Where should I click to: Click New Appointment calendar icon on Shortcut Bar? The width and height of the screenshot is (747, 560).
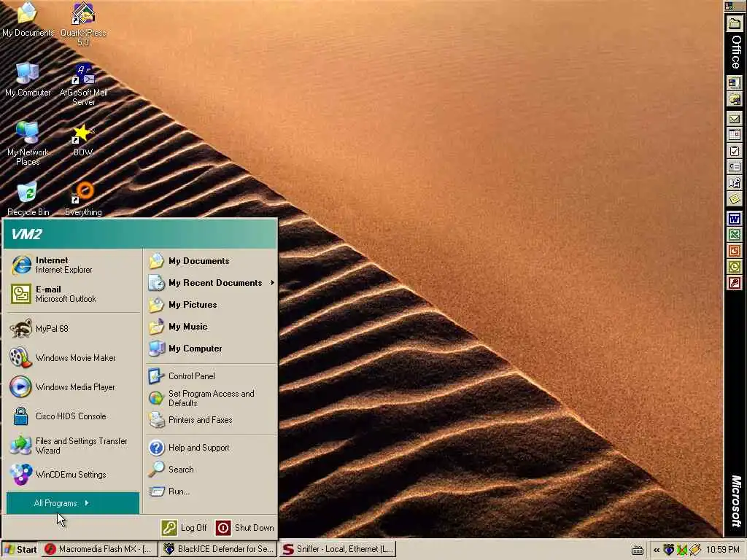click(735, 135)
